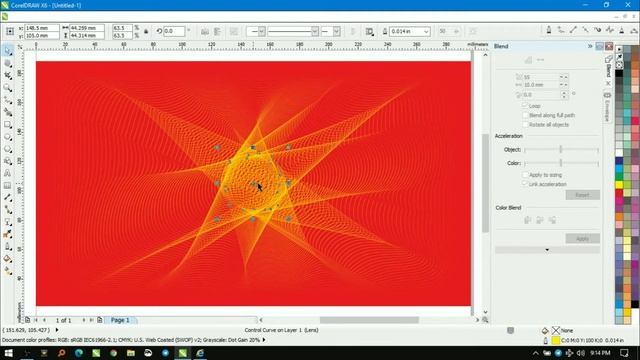This screenshot has height=360, width=640.
Task: Enable Blend along full path checkbox
Action: coord(525,115)
